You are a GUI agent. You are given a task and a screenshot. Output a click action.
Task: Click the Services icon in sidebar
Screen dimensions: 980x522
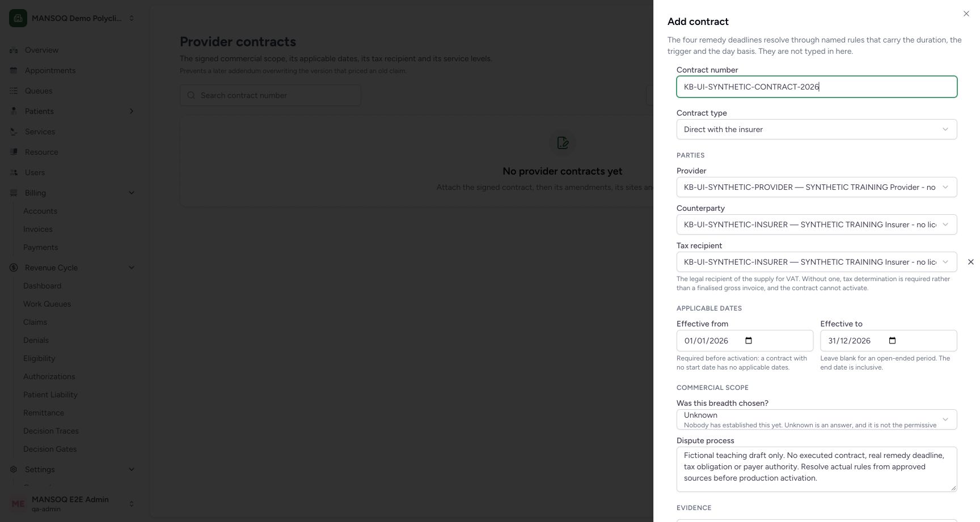point(14,131)
